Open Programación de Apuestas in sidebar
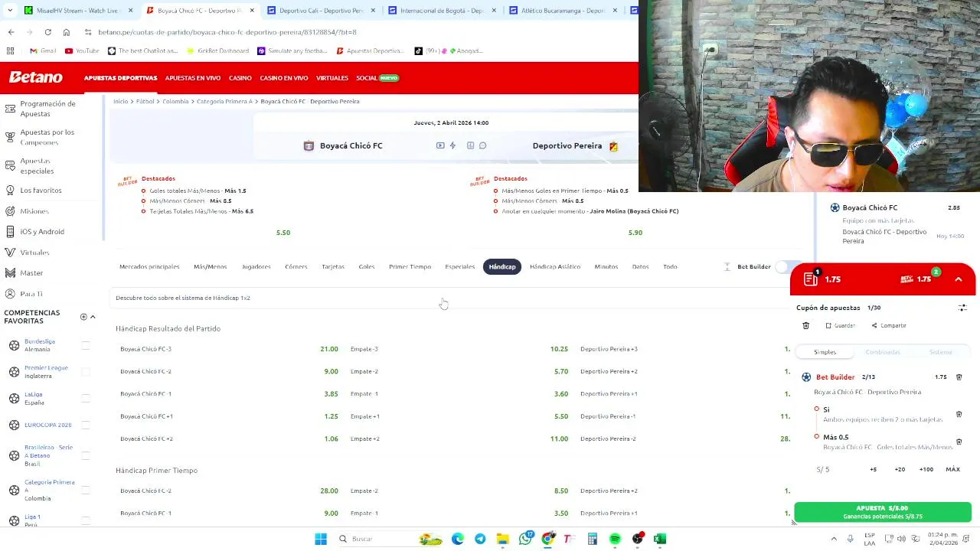Image resolution: width=980 pixels, height=551 pixels. coord(47,109)
